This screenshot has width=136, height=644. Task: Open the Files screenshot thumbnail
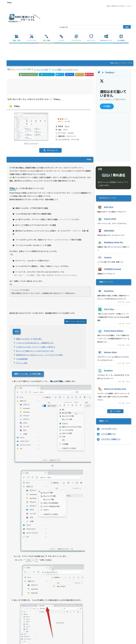31,127
